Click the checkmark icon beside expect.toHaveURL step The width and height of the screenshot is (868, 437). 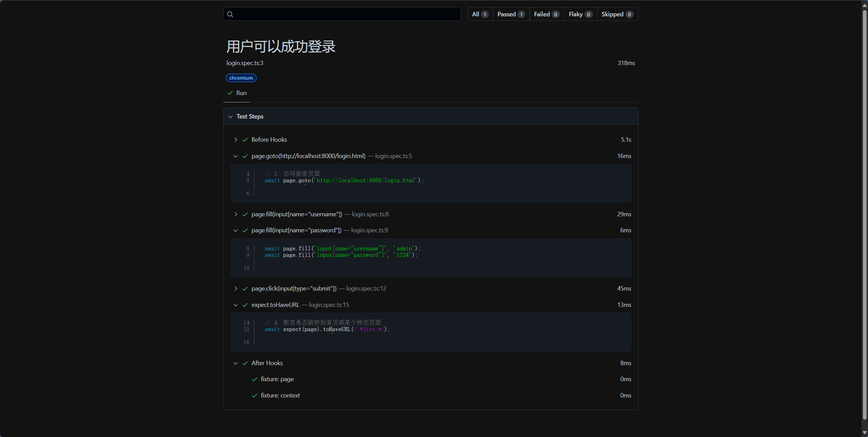point(245,305)
